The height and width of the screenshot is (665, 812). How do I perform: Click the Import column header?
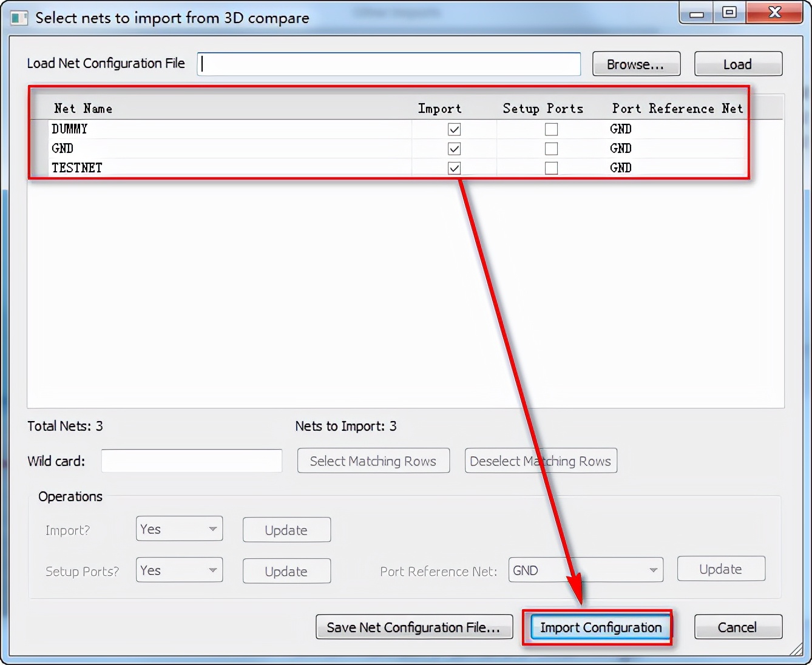pos(440,109)
